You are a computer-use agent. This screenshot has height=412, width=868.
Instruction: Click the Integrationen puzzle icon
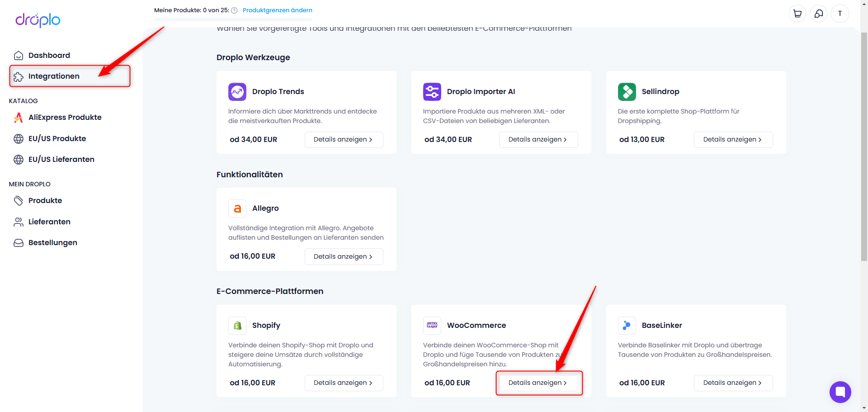19,76
